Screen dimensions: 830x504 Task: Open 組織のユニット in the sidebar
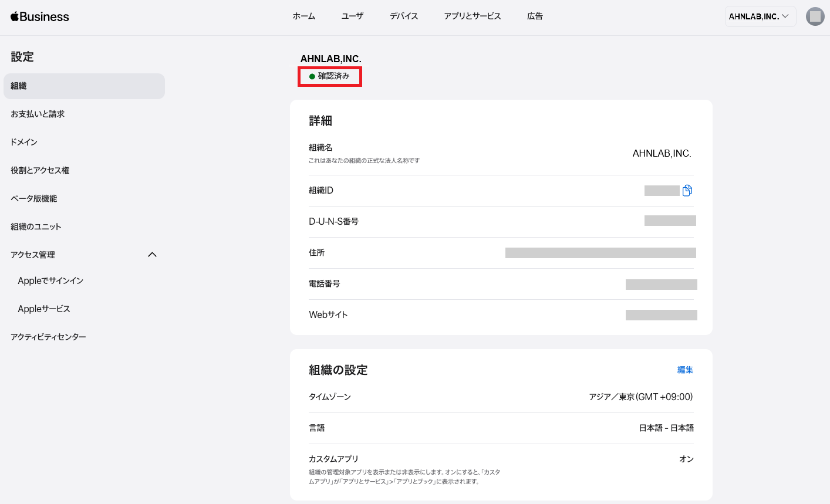click(x=36, y=226)
